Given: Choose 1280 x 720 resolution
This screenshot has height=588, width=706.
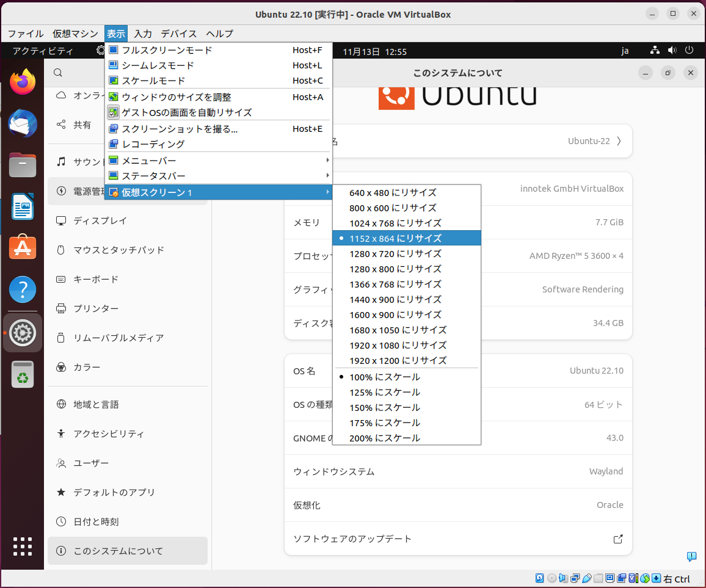Looking at the screenshot, I should (407, 254).
